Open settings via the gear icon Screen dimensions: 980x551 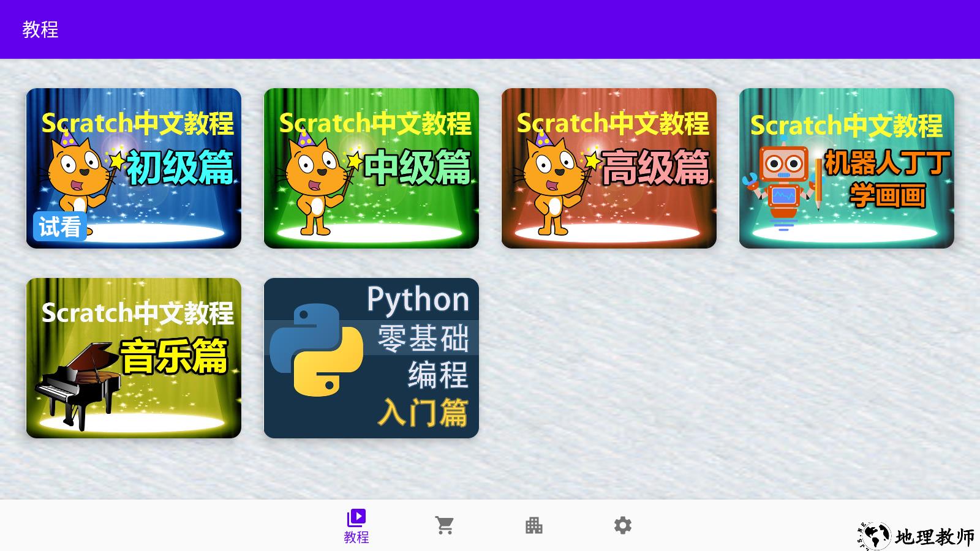point(622,525)
